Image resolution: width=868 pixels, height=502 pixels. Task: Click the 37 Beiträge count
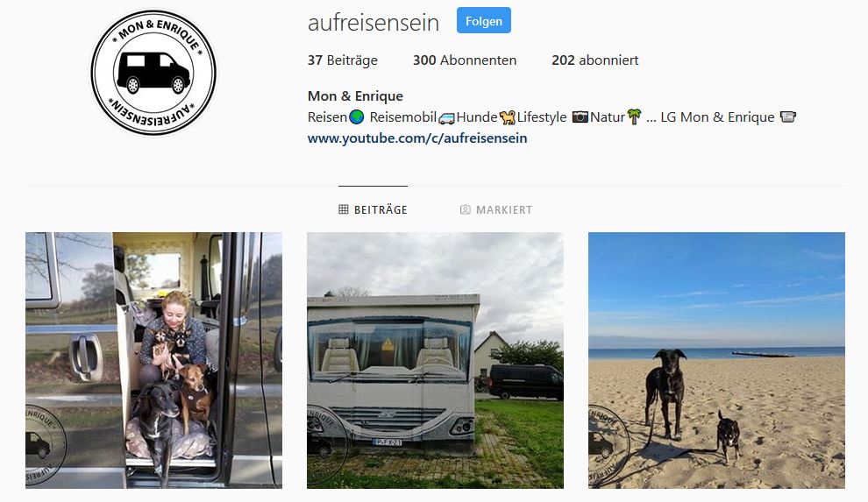(x=343, y=60)
